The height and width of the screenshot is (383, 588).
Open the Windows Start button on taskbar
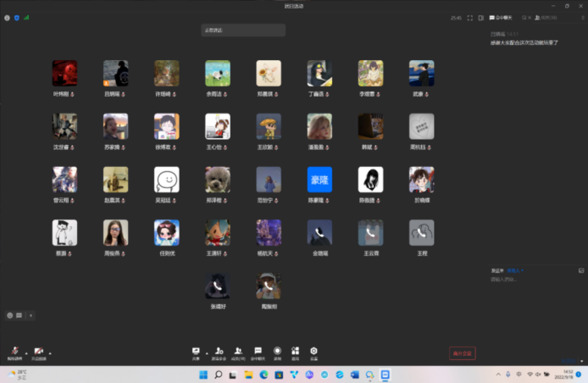tap(202, 375)
